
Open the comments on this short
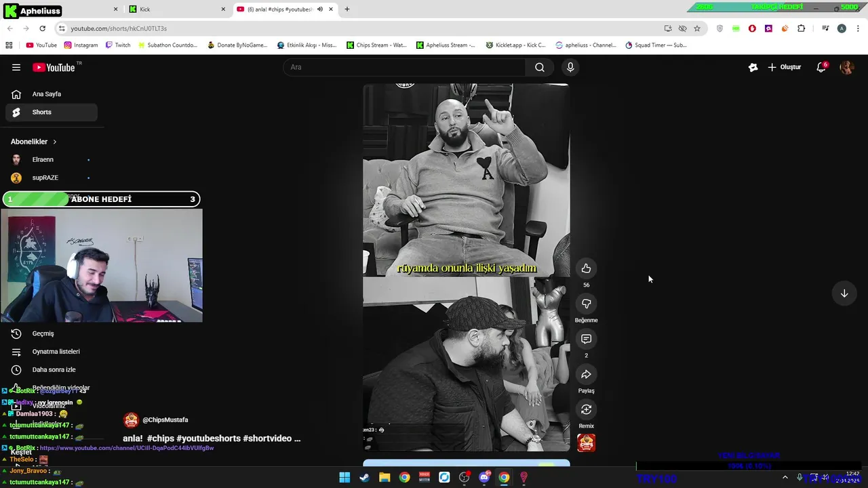pyautogui.click(x=587, y=339)
